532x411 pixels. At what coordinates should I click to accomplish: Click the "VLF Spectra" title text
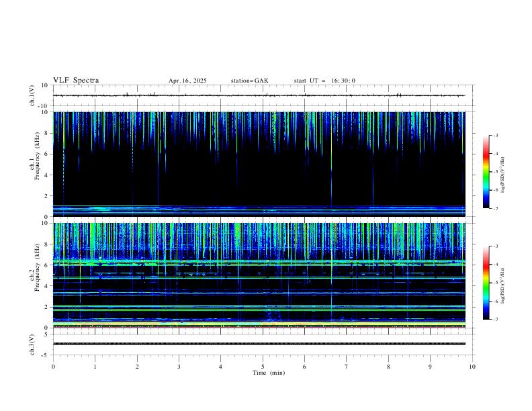(76, 81)
